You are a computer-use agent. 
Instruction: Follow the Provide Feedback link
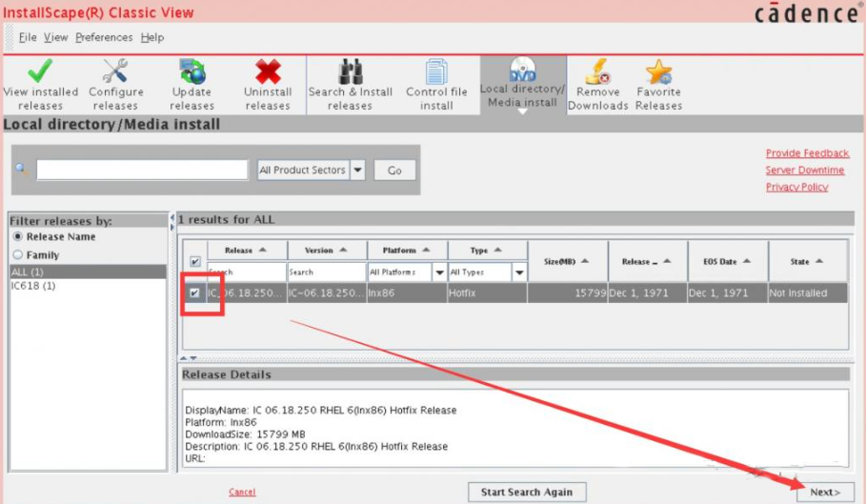point(807,153)
